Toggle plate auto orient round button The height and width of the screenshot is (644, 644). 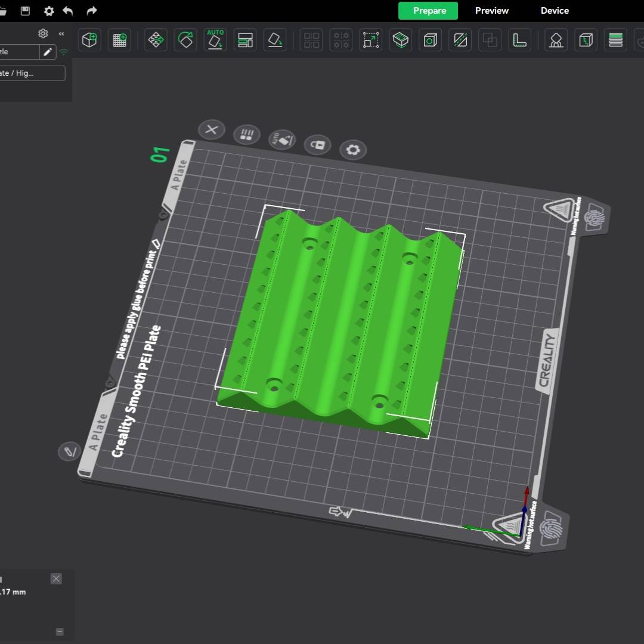[x=282, y=140]
